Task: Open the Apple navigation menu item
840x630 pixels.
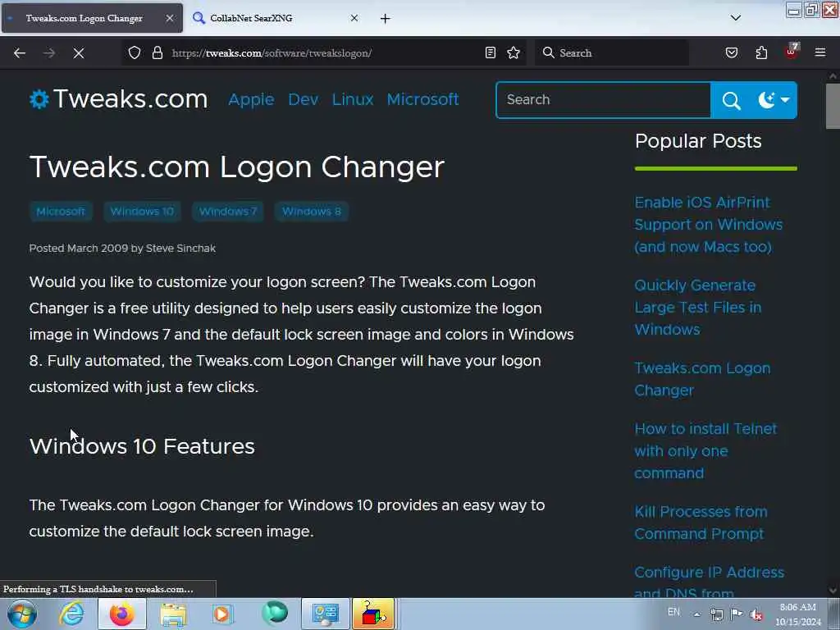Action: pos(251,99)
